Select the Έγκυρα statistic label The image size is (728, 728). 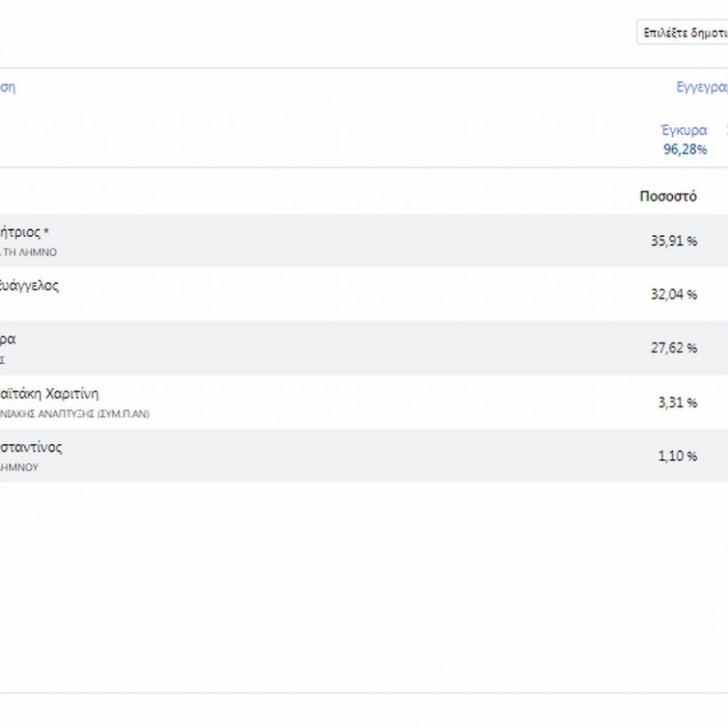coord(684,131)
